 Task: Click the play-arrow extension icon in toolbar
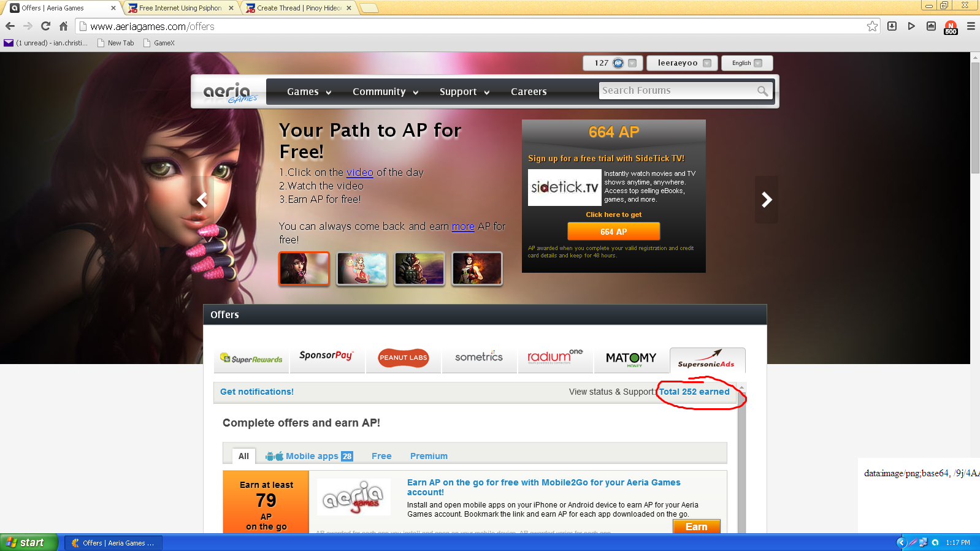(x=911, y=26)
